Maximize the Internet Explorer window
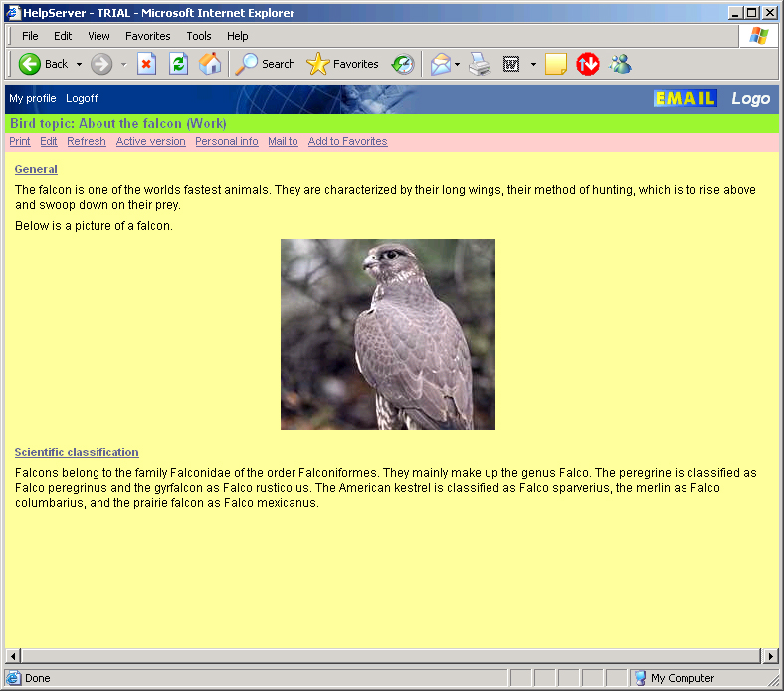Image resolution: width=784 pixels, height=691 pixels. click(751, 13)
